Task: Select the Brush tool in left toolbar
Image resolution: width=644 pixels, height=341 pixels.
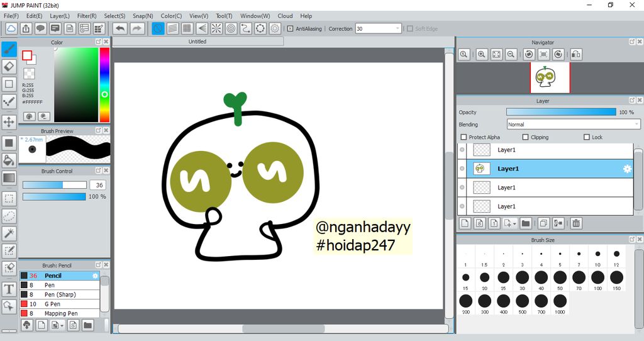Action: point(9,49)
